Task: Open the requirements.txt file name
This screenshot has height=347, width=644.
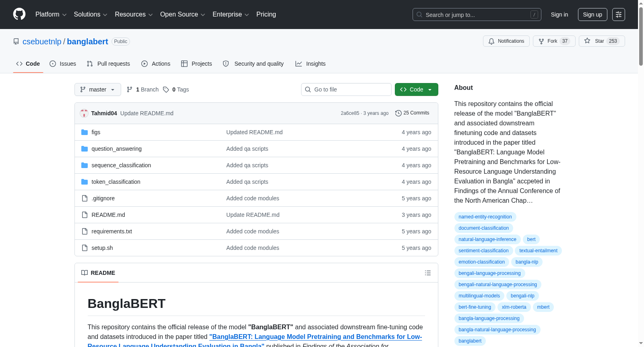Action: coord(111,231)
